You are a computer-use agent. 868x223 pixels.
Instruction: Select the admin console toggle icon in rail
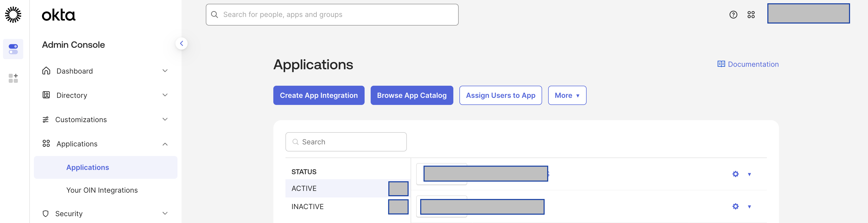[x=13, y=49]
